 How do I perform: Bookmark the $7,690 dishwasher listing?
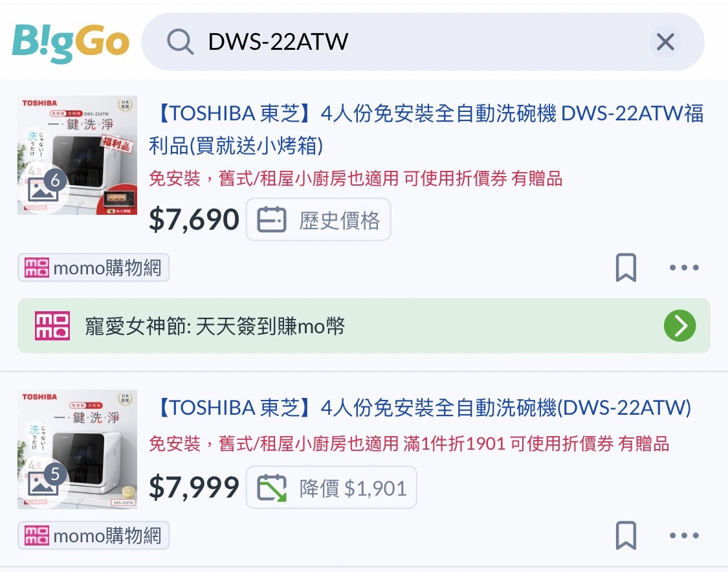click(x=626, y=267)
